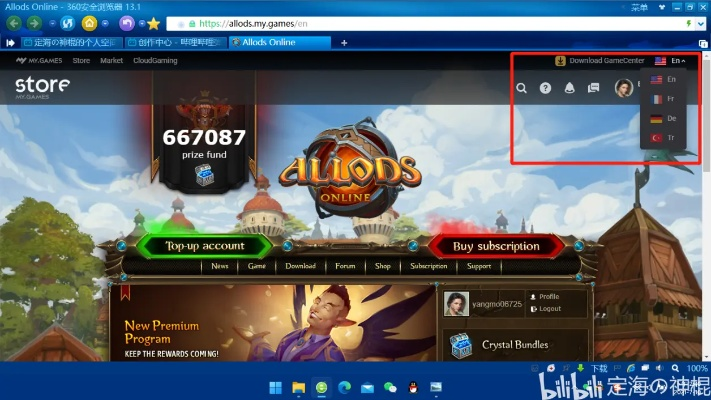
Task: Open File Explorer from the taskbar
Action: [x=298, y=387]
